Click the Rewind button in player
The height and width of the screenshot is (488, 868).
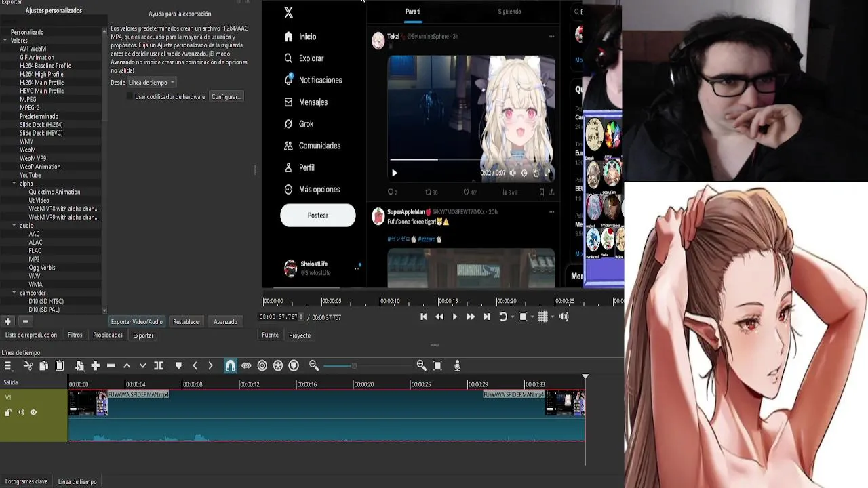click(x=439, y=317)
